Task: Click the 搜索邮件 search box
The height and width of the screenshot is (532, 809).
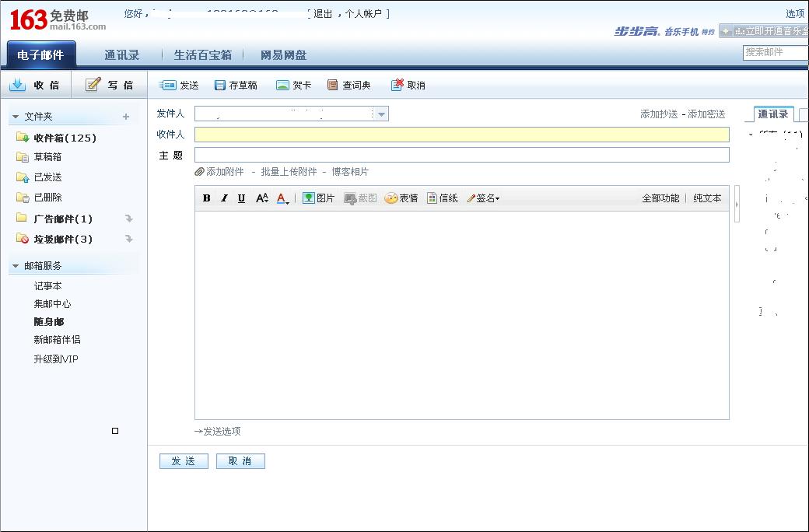Action: pyautogui.click(x=776, y=52)
